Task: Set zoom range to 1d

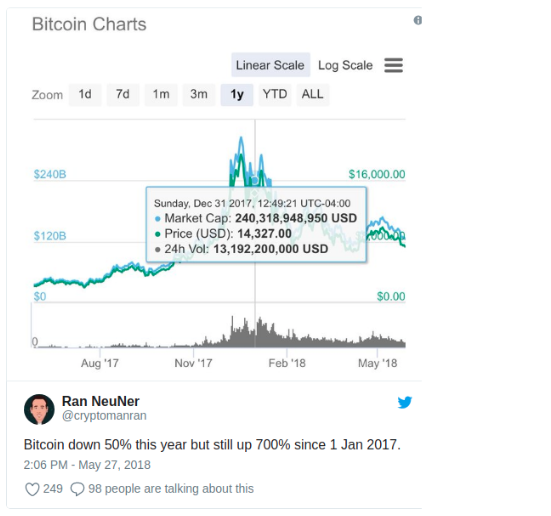Action: 85,95
